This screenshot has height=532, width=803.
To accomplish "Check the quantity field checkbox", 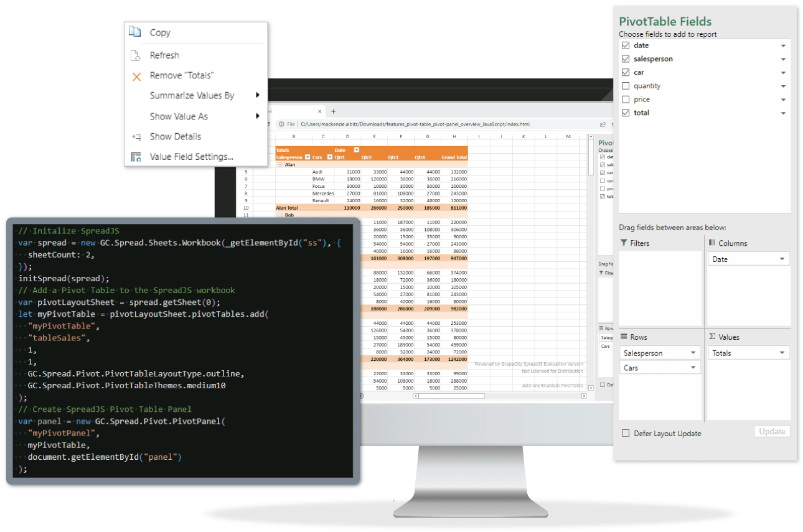I will tap(626, 86).
